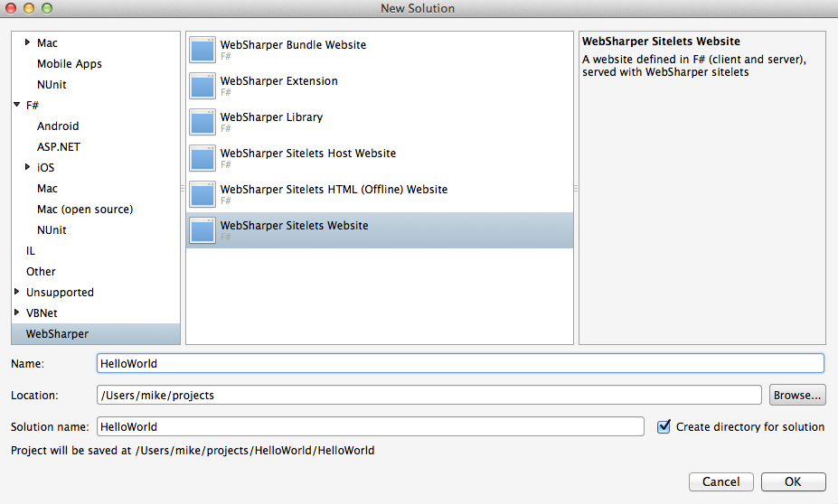Select the VBNet category label
838x504 pixels.
(42, 313)
